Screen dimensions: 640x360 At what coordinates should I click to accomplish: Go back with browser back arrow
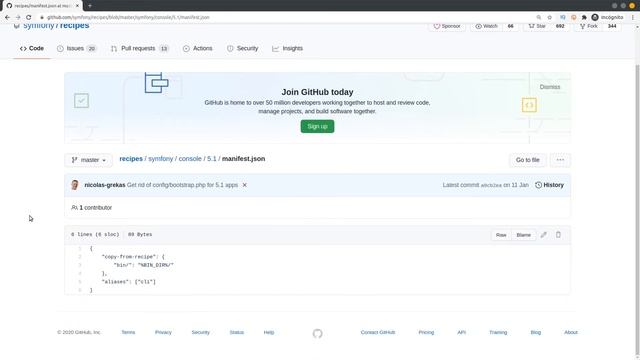[7, 18]
